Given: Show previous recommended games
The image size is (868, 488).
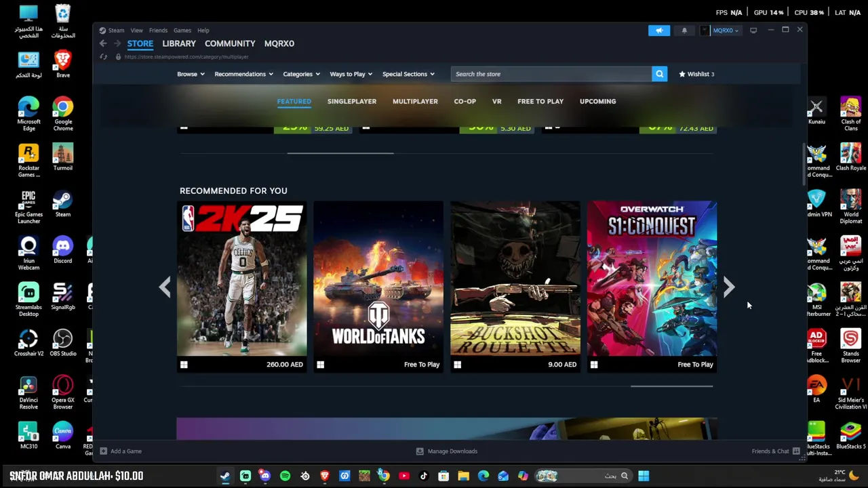Looking at the screenshot, I should pos(165,287).
